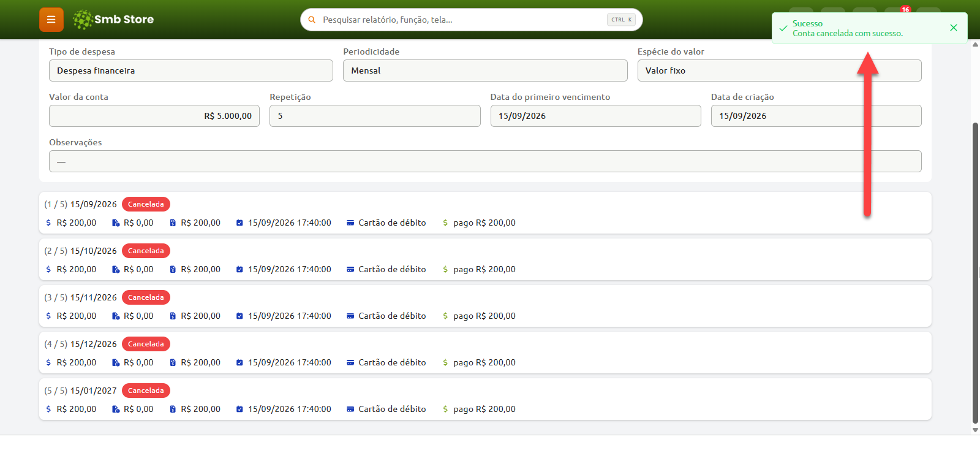Click into the Observações field
This screenshot has width=980, height=469.
(x=485, y=161)
